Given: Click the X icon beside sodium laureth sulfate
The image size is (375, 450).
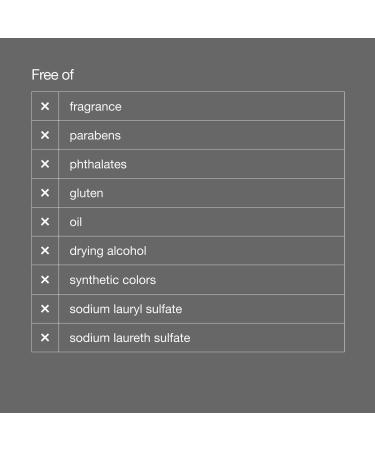Looking at the screenshot, I should point(45,337).
